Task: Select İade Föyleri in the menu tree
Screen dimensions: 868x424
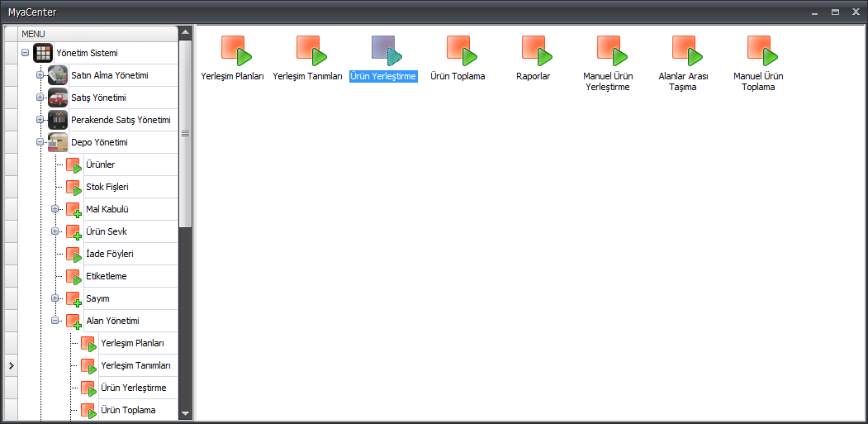Action: [110, 254]
